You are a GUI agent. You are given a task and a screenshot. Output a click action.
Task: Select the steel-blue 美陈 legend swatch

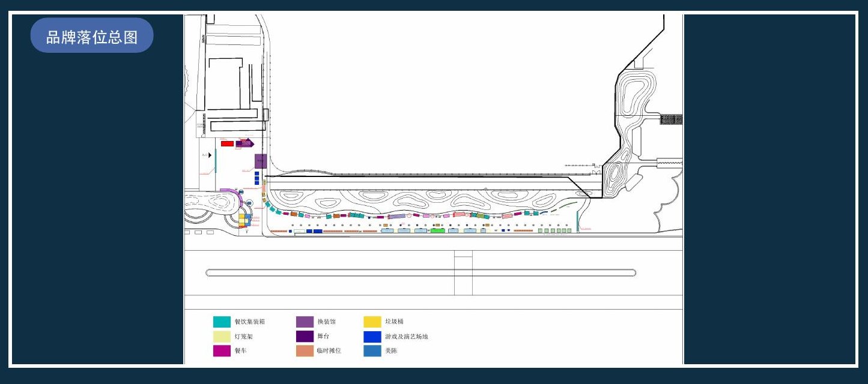point(372,351)
